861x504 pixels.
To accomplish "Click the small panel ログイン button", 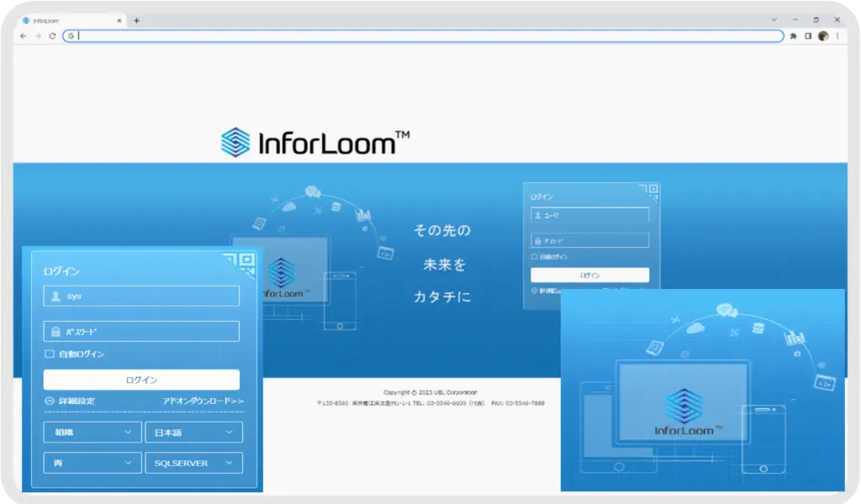I will [x=589, y=275].
